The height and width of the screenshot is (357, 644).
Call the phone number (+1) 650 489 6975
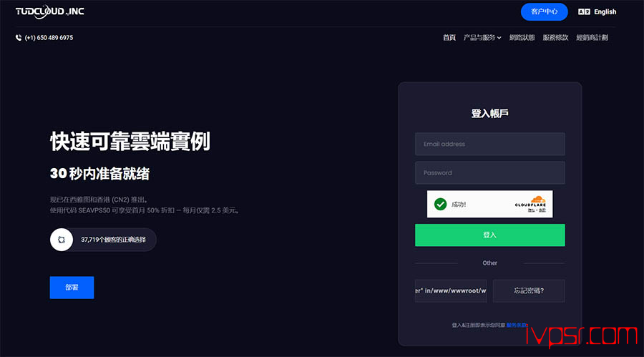pos(49,38)
